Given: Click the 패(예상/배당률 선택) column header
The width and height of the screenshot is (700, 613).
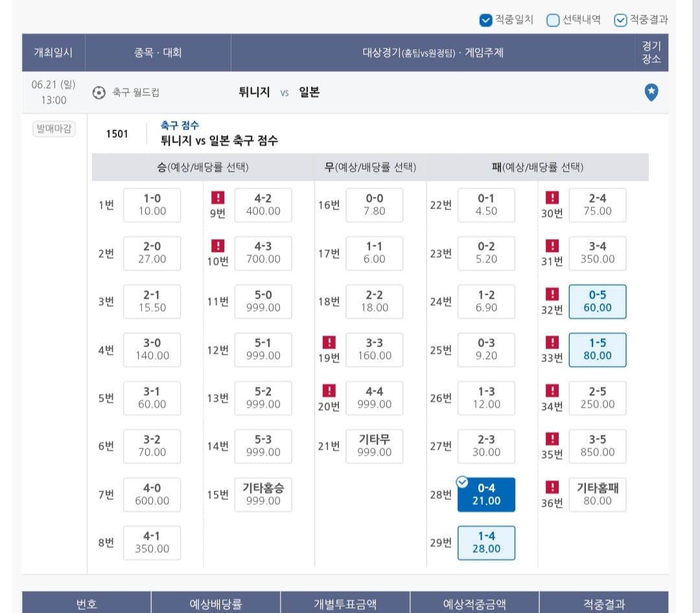Looking at the screenshot, I should click(x=537, y=167).
